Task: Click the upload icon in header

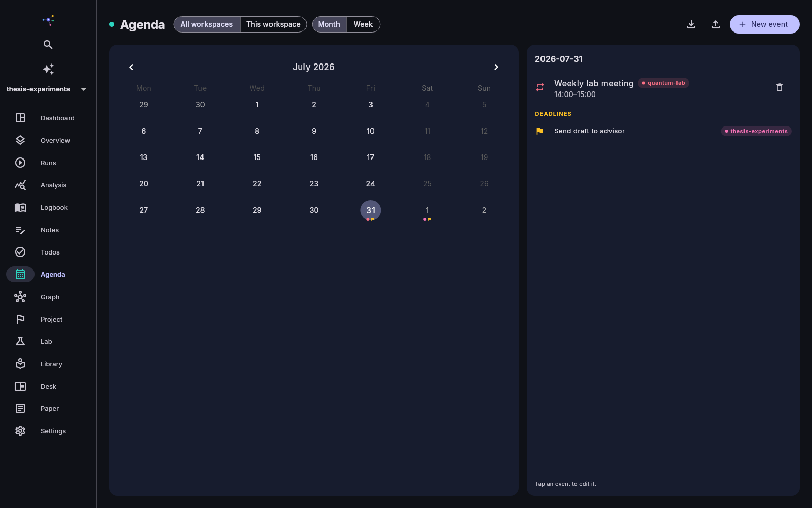Action: coord(716,24)
